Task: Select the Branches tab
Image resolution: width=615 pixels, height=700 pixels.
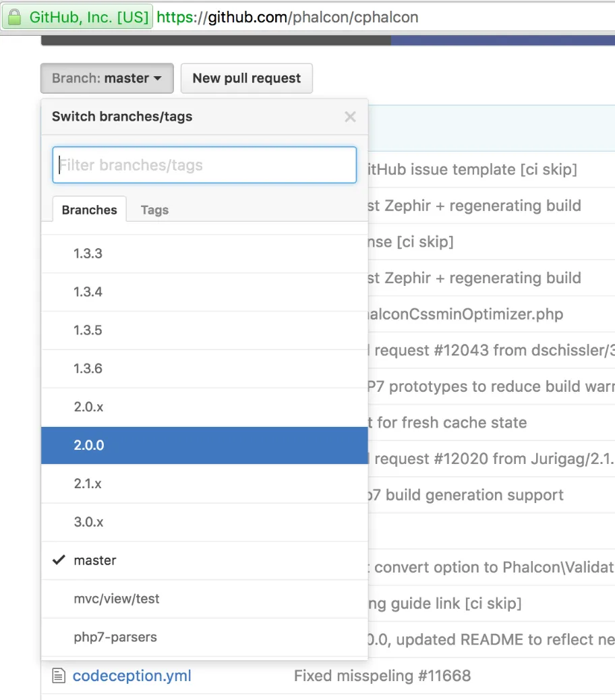Action: pyautogui.click(x=89, y=210)
